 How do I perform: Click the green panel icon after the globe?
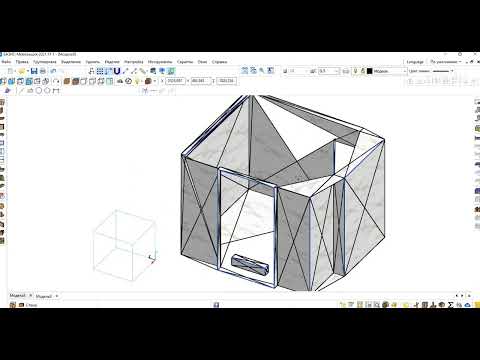[171, 71]
